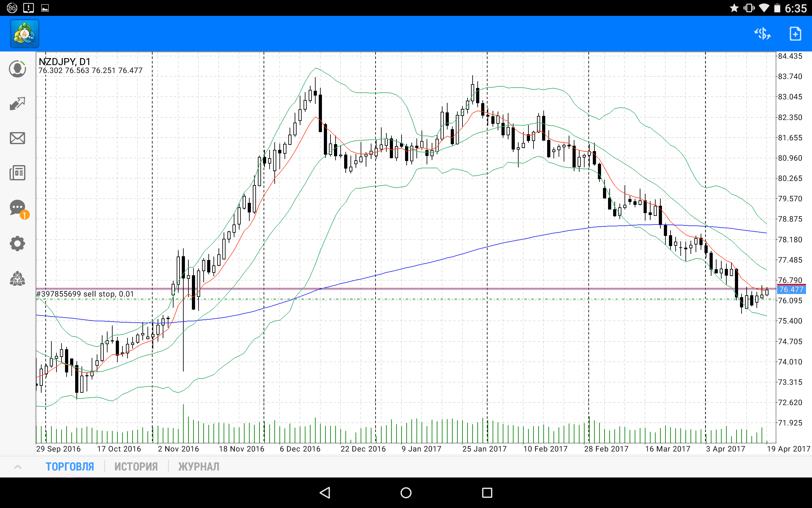Open the MetaTrader 4 app logo menu

pyautogui.click(x=24, y=34)
